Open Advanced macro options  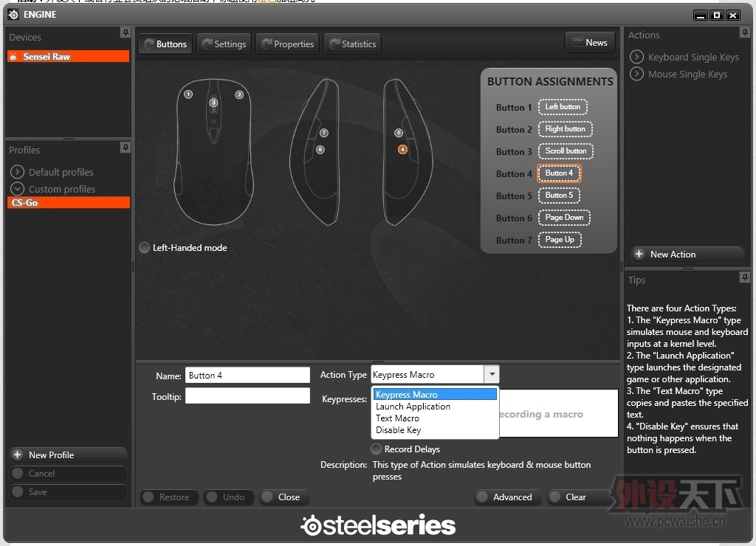click(x=508, y=497)
